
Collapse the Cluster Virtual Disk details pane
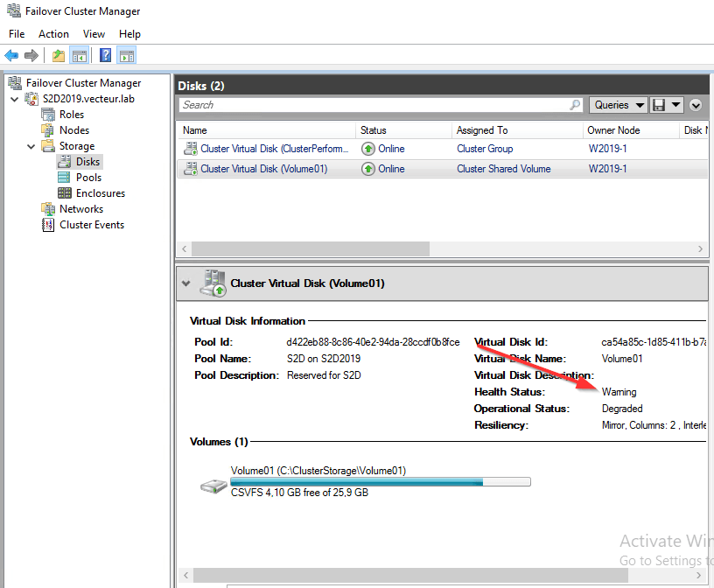point(185,283)
